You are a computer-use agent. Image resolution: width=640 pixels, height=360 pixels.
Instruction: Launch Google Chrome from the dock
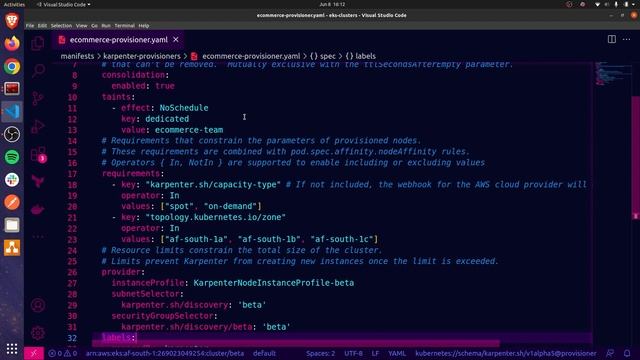pos(12,66)
